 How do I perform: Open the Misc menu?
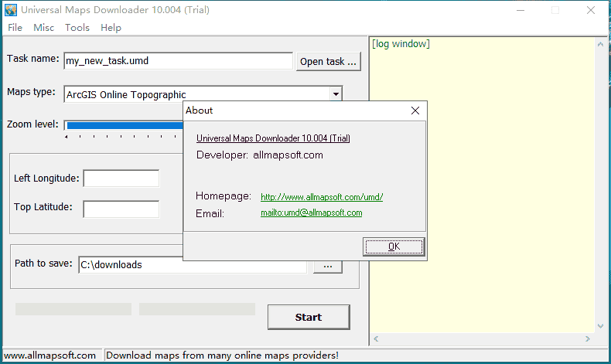[x=43, y=27]
